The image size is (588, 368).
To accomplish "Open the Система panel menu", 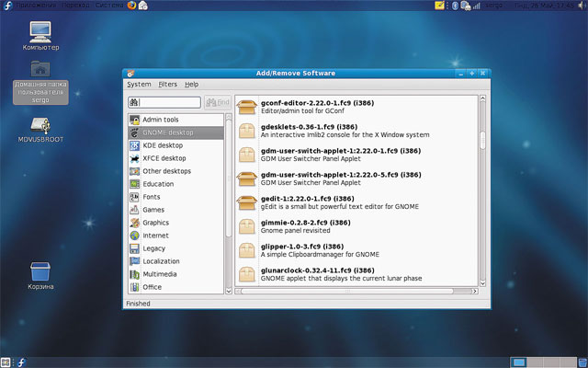I will [109, 6].
